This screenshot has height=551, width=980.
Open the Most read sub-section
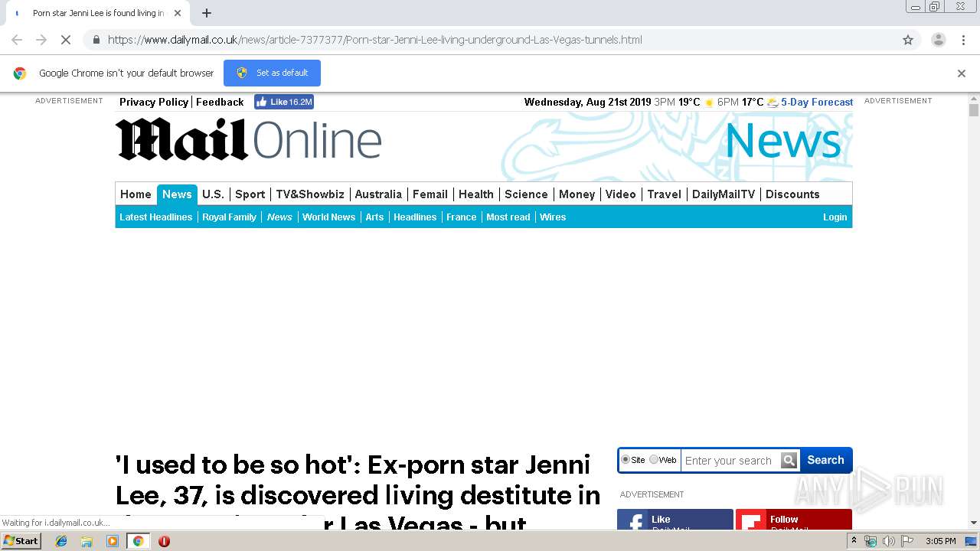tap(508, 217)
